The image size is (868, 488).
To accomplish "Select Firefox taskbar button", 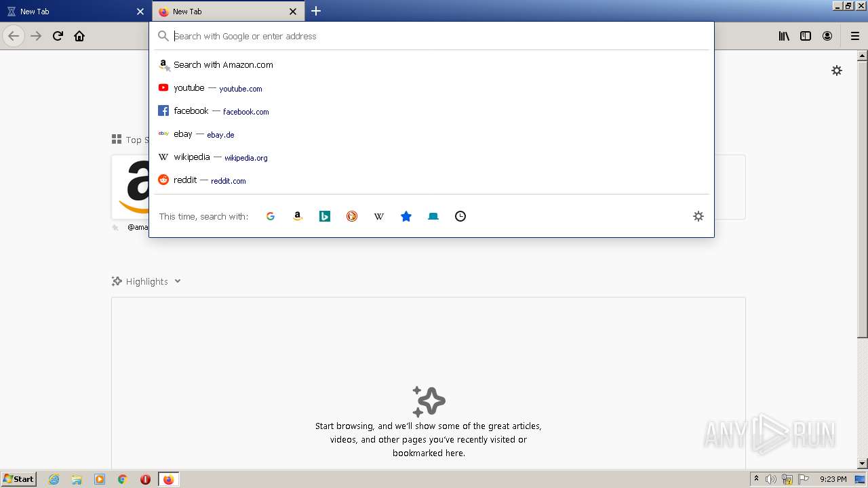I will click(x=168, y=479).
